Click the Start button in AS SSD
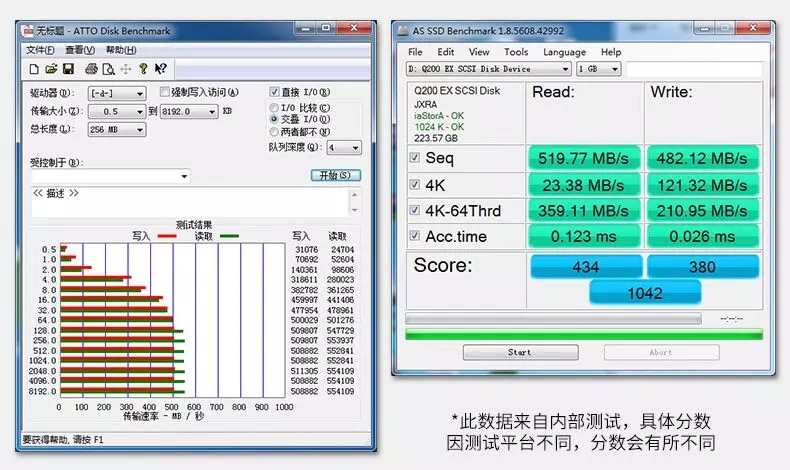Image resolution: width=790 pixels, height=470 pixels. point(520,352)
